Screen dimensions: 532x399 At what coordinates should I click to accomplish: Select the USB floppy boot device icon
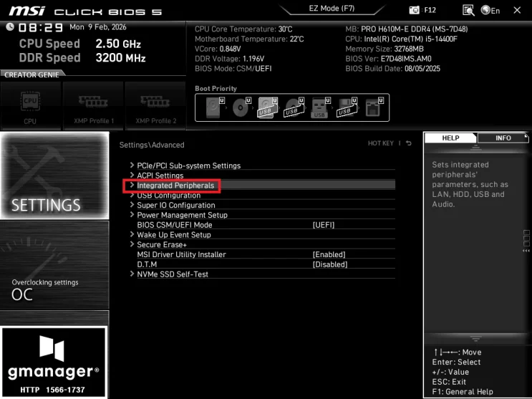(347, 107)
